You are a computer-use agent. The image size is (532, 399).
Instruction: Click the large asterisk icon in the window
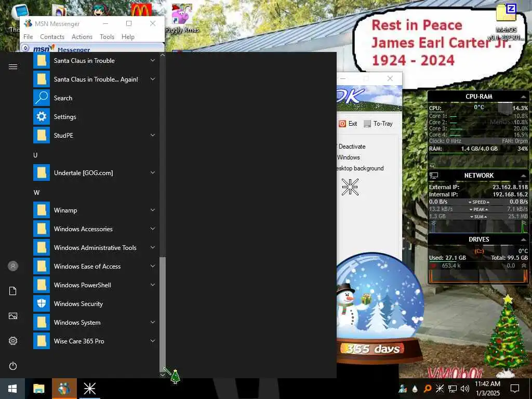350,187
